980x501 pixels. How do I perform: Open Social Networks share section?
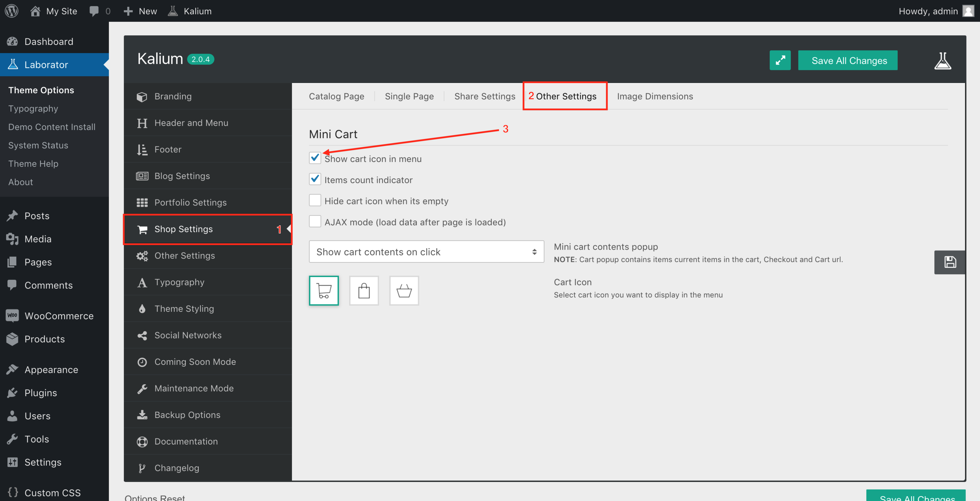(x=208, y=335)
